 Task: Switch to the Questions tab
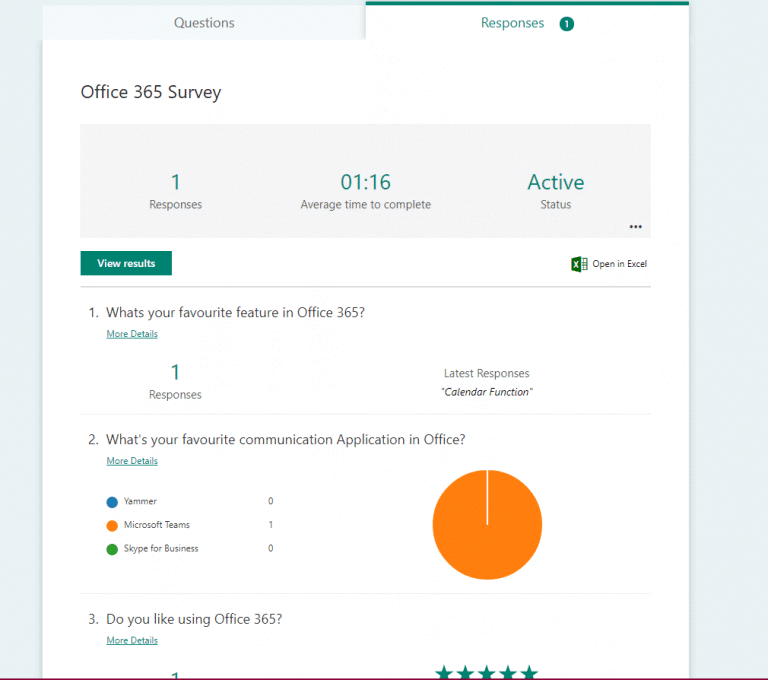tap(204, 23)
